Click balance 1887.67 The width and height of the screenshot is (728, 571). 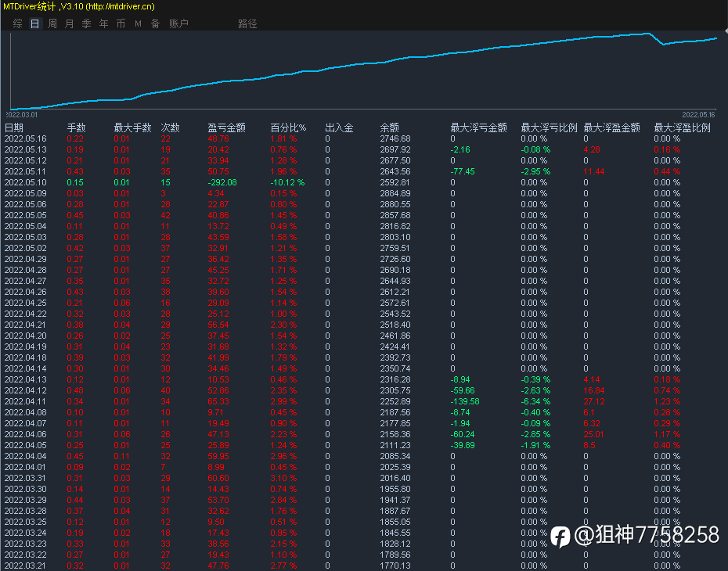pos(395,512)
